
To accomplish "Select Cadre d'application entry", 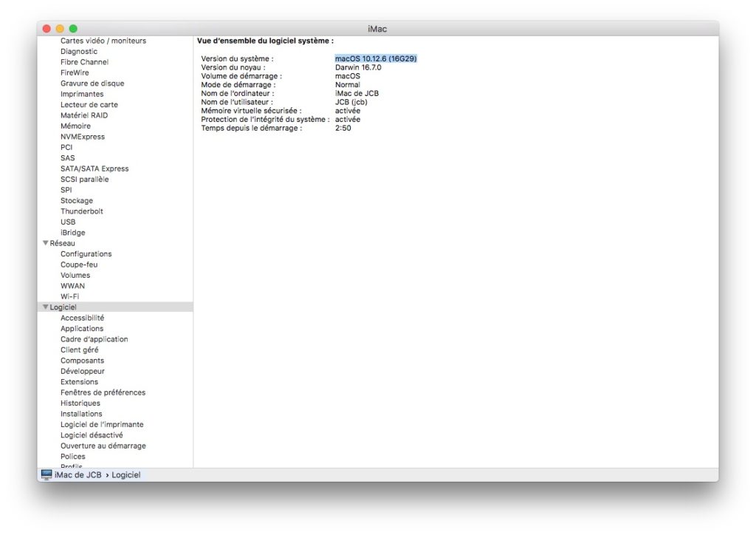I will 94,338.
